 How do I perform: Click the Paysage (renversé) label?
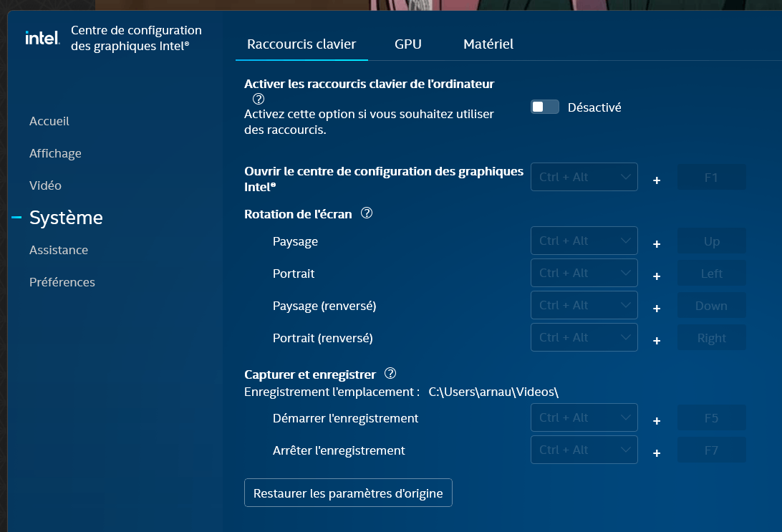[x=324, y=306]
